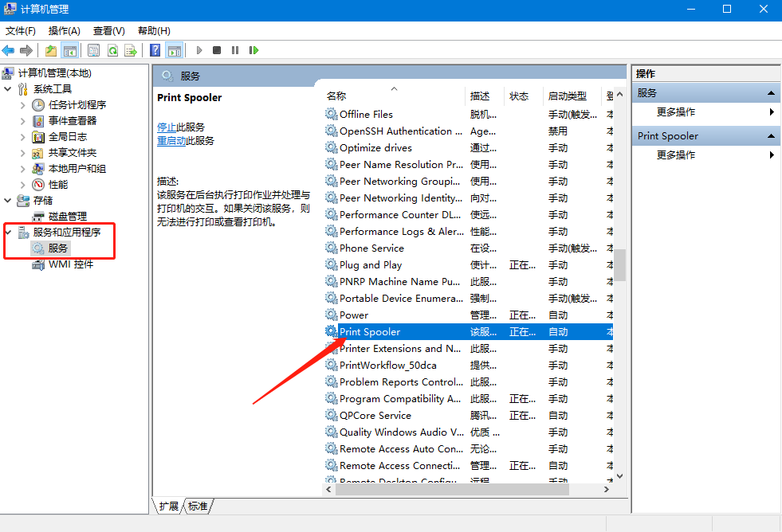Toggle the Show/Hide Action Pane icon
The height and width of the screenshot is (532, 782).
[175, 50]
